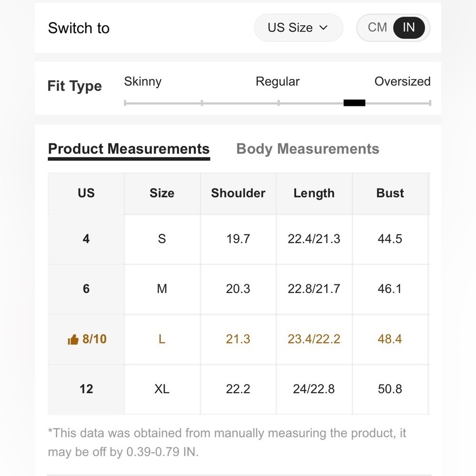The image size is (476, 476).
Task: Click the black Fit Type slider marker
Action: click(x=354, y=103)
